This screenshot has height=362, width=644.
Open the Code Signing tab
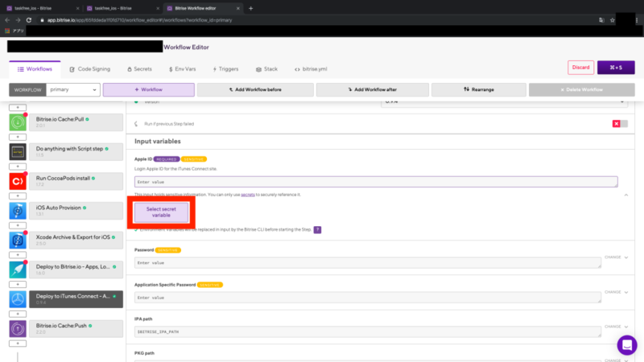(x=90, y=69)
